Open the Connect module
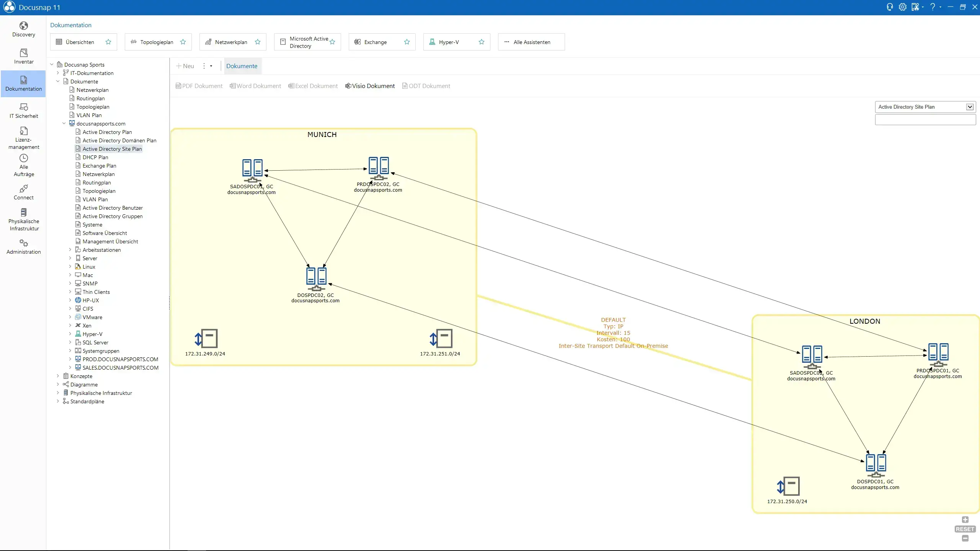The image size is (980, 551). pos(23,192)
